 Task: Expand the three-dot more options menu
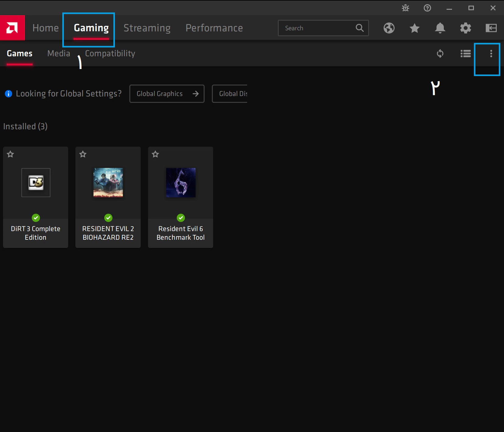(x=491, y=54)
